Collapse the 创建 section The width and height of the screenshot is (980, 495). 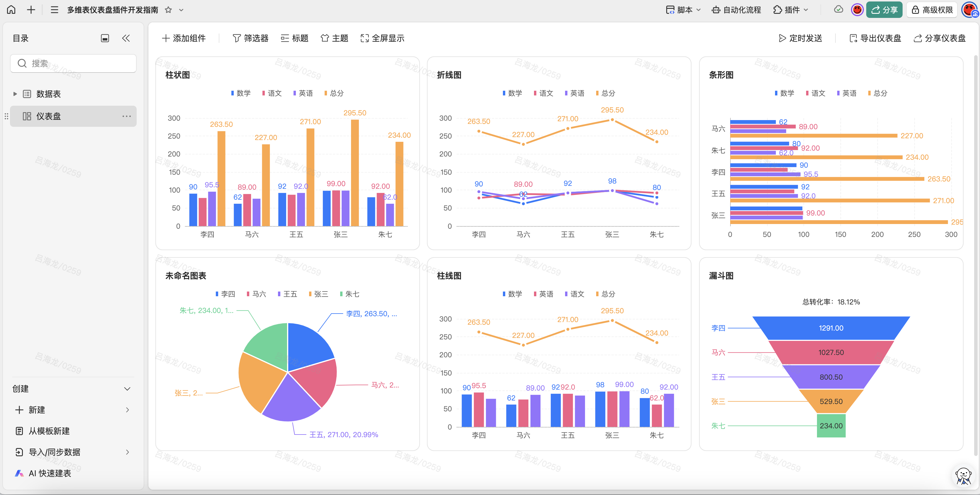tap(127, 389)
